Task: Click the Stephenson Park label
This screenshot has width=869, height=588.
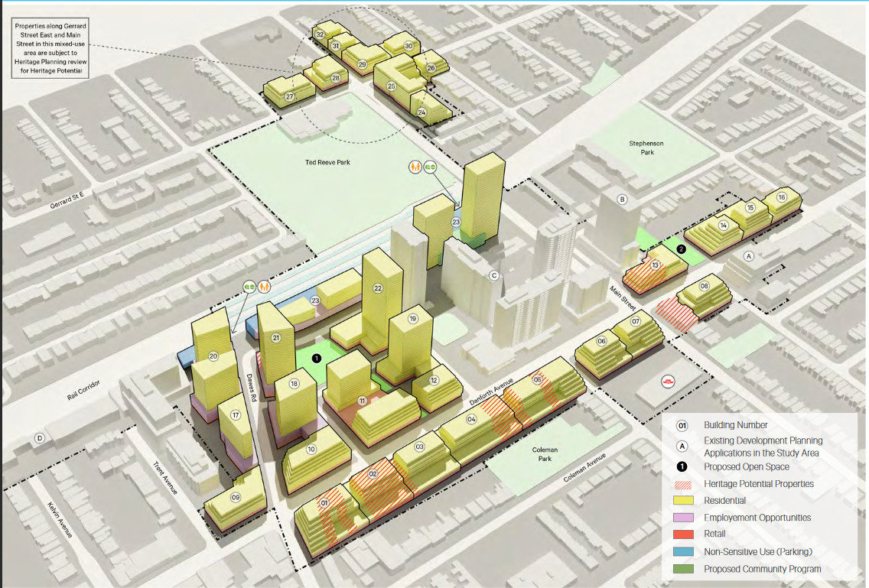Action: [x=643, y=148]
